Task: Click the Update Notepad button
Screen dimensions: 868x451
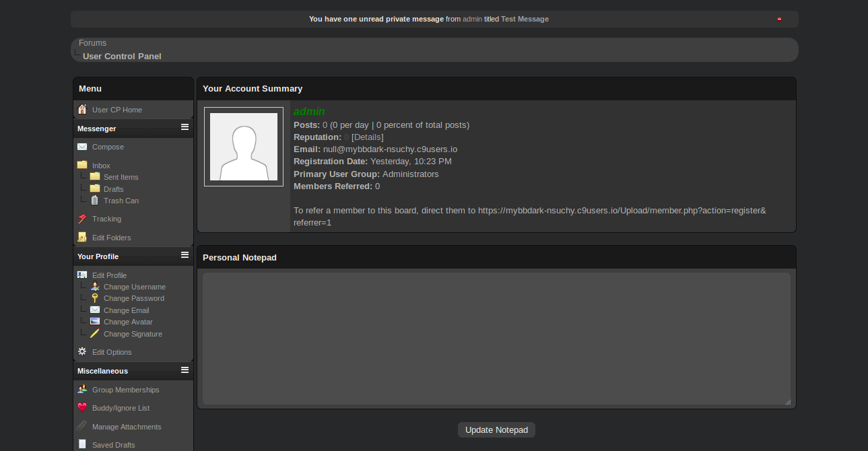Action: click(496, 430)
